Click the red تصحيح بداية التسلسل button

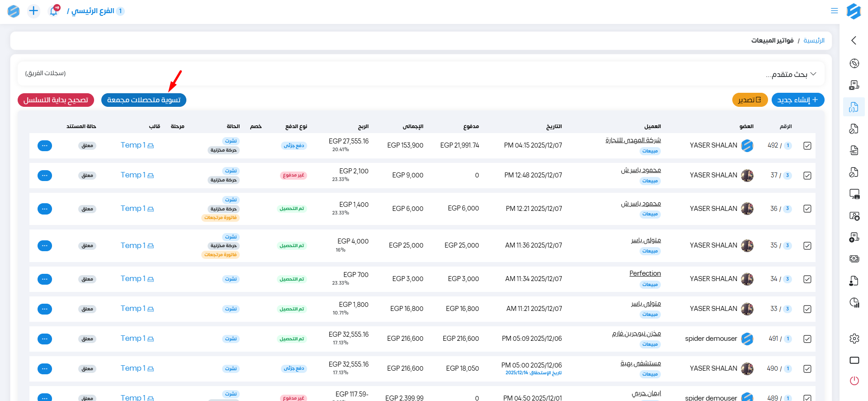pyautogui.click(x=56, y=100)
